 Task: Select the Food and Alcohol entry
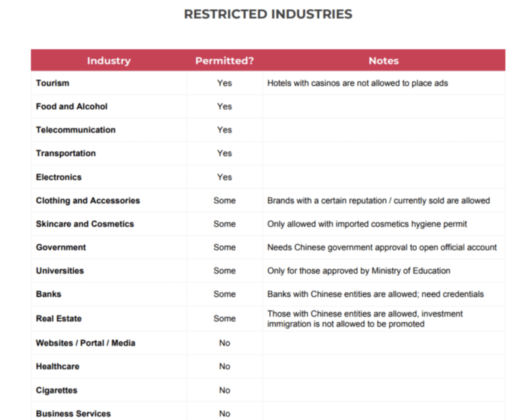(72, 106)
